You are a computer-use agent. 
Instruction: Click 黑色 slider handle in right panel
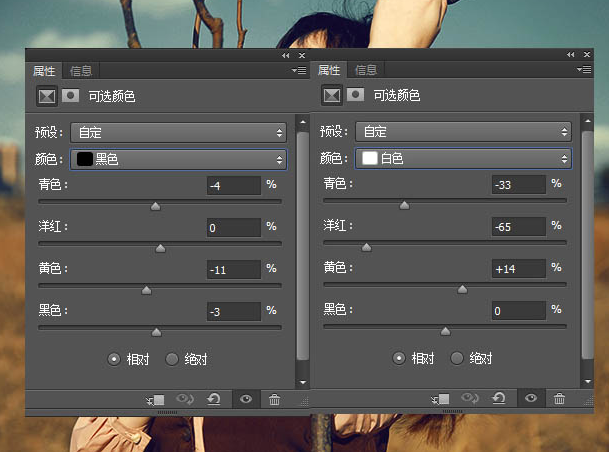pos(445,331)
